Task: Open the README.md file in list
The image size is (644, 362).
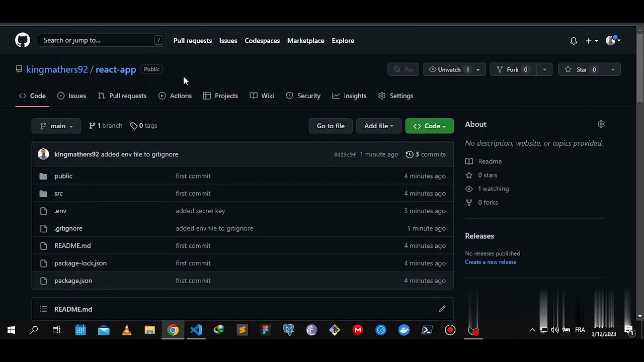Action: pyautogui.click(x=72, y=245)
